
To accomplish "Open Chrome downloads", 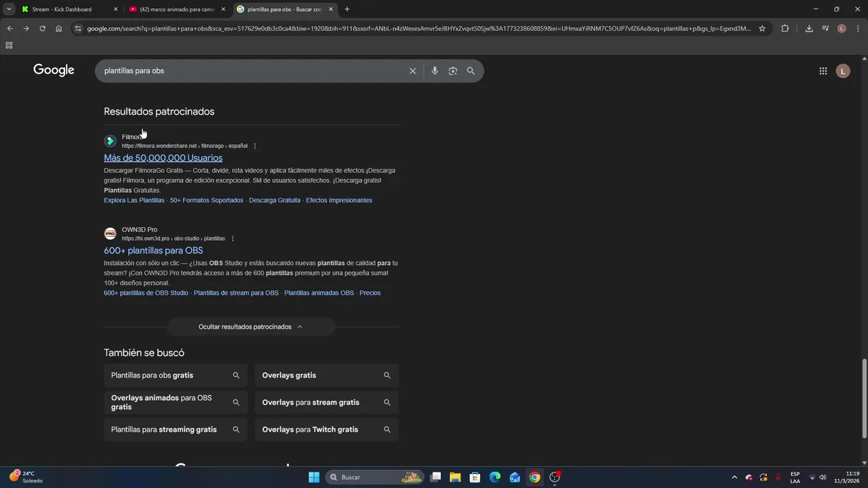I will coord(809,28).
